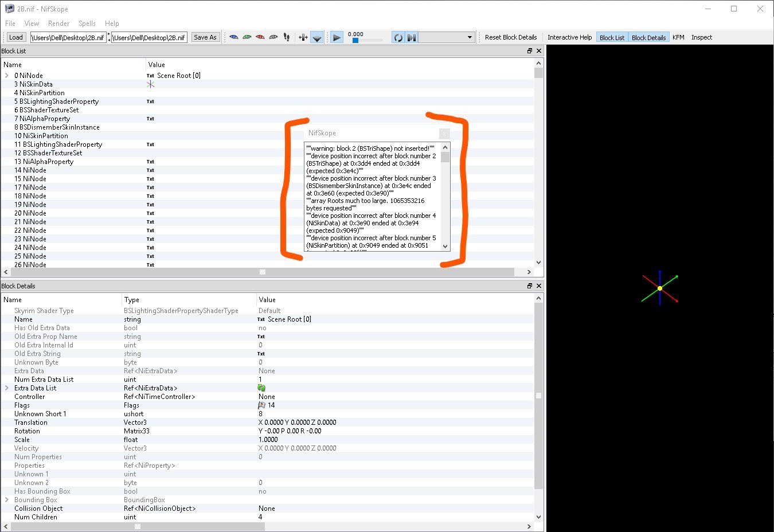Viewport: 774px width, 532px height.
Task: Expand the 0 NiNode tree row
Action: 7,76
